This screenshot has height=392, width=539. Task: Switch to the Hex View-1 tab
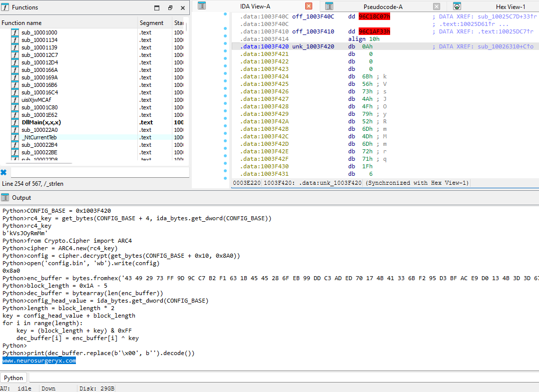pos(511,7)
